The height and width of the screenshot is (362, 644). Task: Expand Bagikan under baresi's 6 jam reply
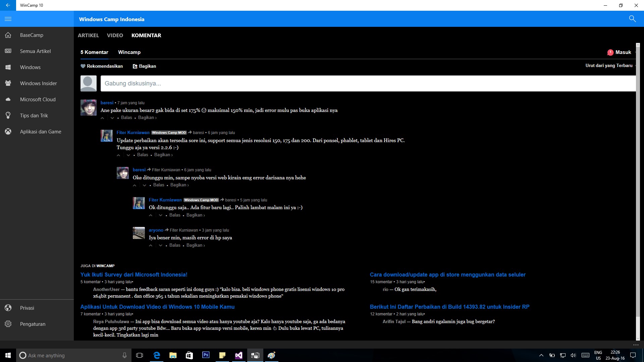point(179,185)
